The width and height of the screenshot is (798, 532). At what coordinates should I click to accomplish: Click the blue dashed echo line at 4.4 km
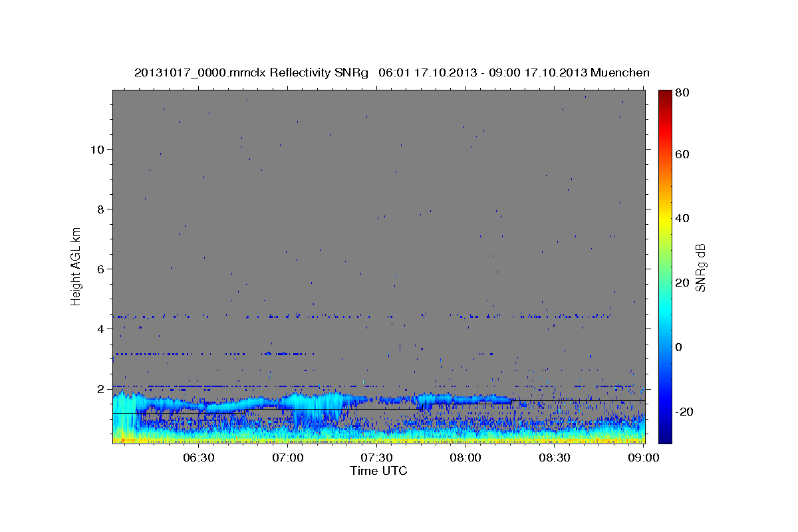(362, 316)
